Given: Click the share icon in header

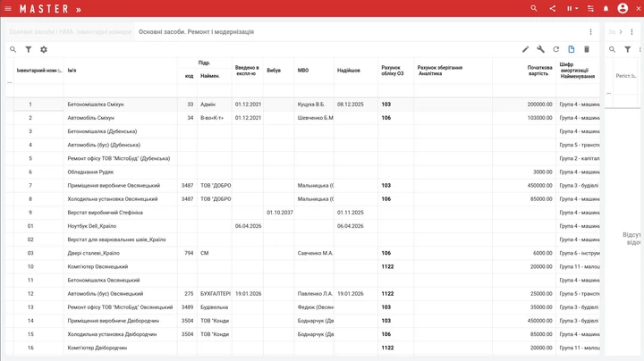Looking at the screenshot, I should tap(553, 8).
